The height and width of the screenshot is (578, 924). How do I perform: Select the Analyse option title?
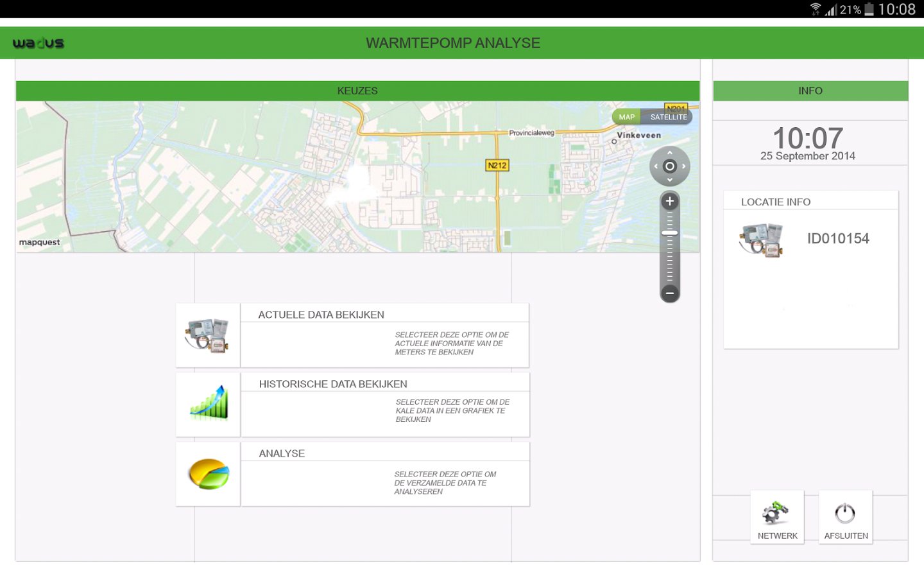[282, 453]
